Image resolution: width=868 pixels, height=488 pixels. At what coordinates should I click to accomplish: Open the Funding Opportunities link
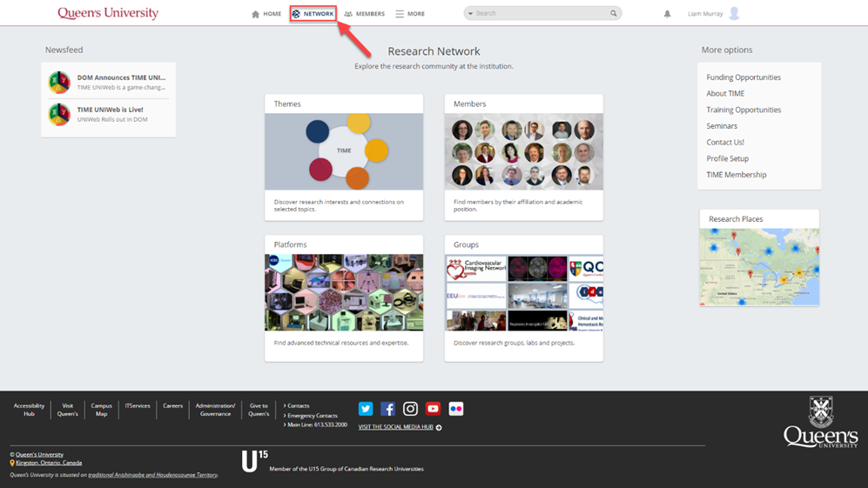(x=743, y=77)
